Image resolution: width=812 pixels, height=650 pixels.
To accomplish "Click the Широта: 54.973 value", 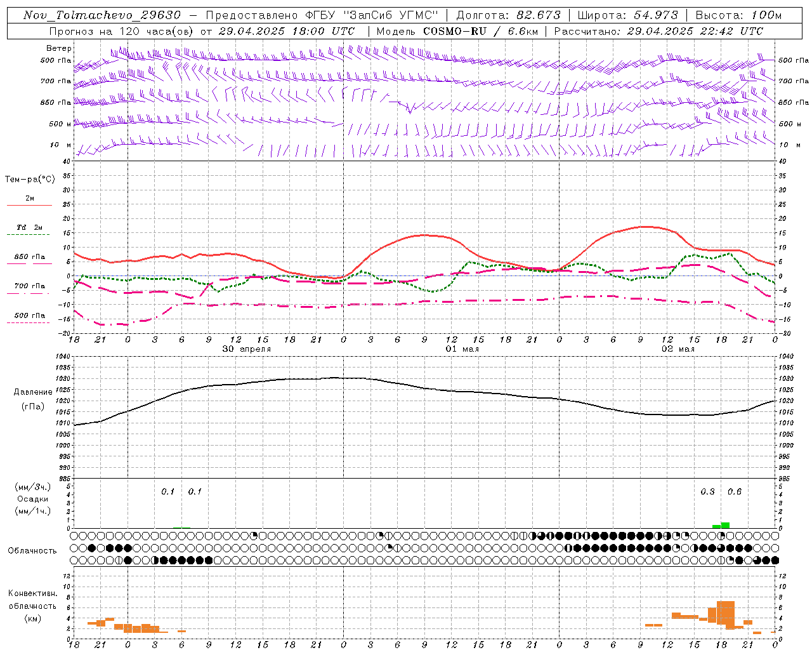I will coord(627,15).
